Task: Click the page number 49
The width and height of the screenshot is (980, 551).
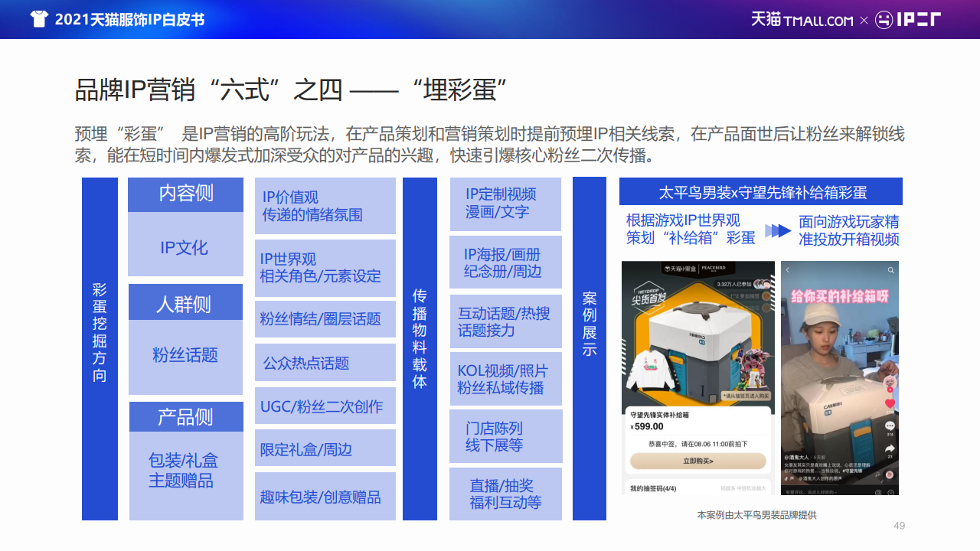Action: 900,525
